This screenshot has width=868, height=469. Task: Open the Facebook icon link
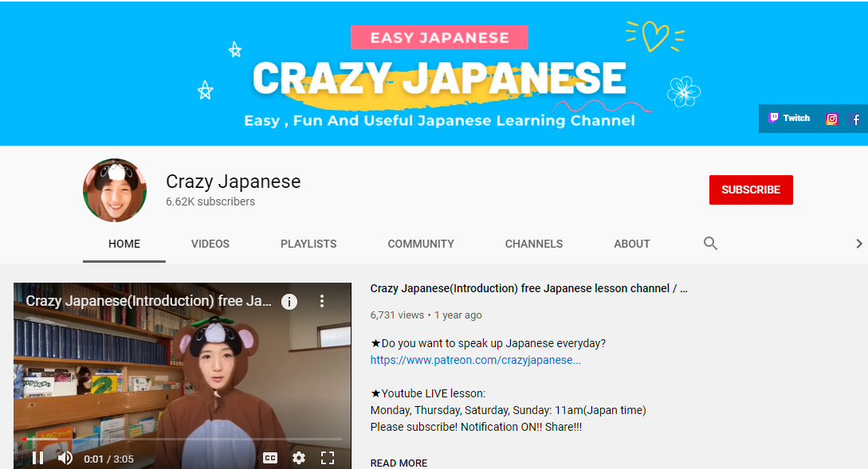(856, 119)
